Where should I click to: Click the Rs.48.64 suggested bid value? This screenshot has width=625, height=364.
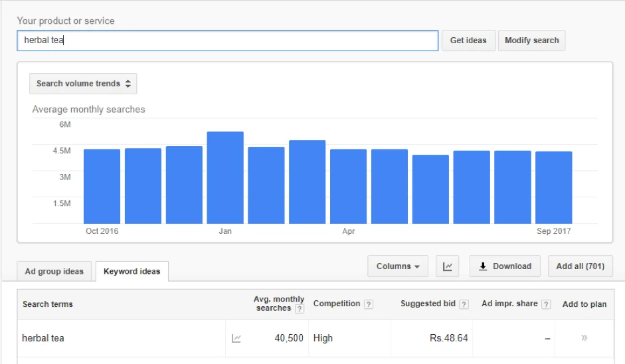point(449,338)
